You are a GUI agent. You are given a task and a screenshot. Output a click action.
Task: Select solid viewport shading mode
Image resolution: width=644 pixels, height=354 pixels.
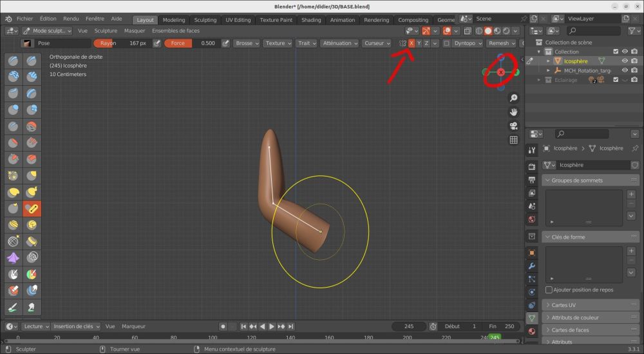coord(488,31)
